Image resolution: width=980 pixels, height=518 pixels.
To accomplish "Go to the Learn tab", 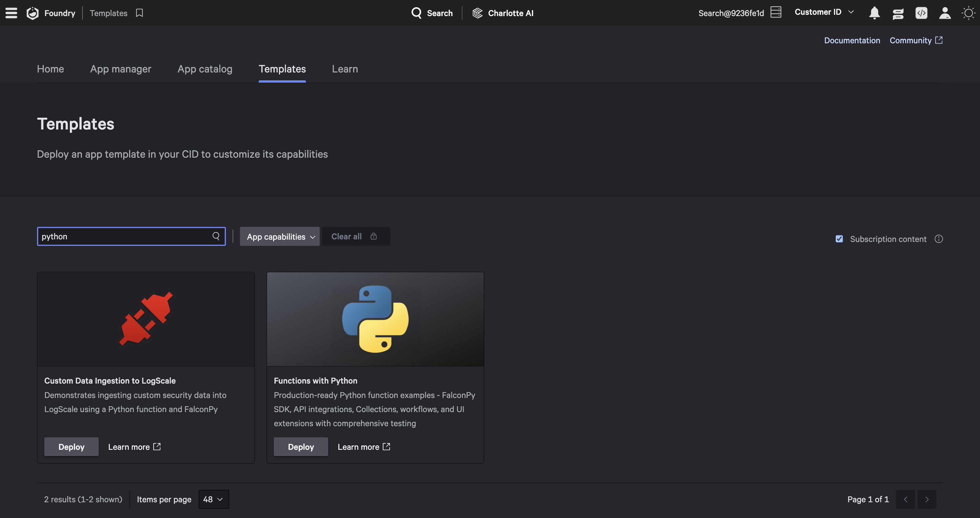I will tap(345, 69).
